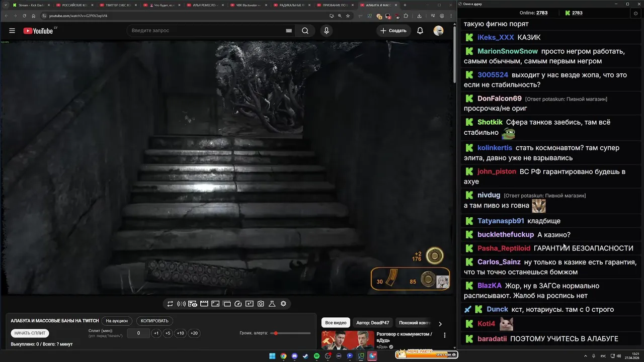
Task: Add ten minutes with +10 button
Action: point(180,333)
